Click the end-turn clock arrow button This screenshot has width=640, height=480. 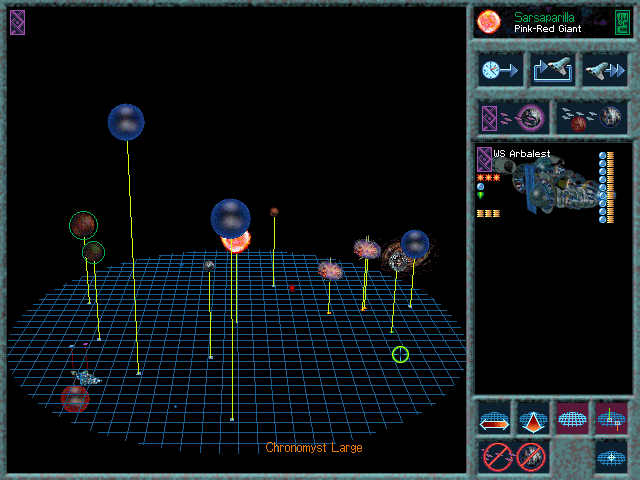click(500, 70)
